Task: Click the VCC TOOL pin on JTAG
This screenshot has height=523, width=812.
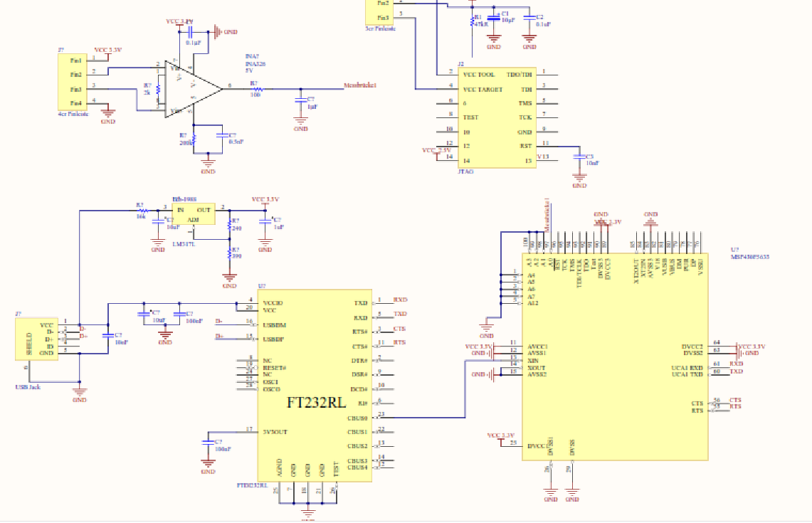Action: point(479,75)
